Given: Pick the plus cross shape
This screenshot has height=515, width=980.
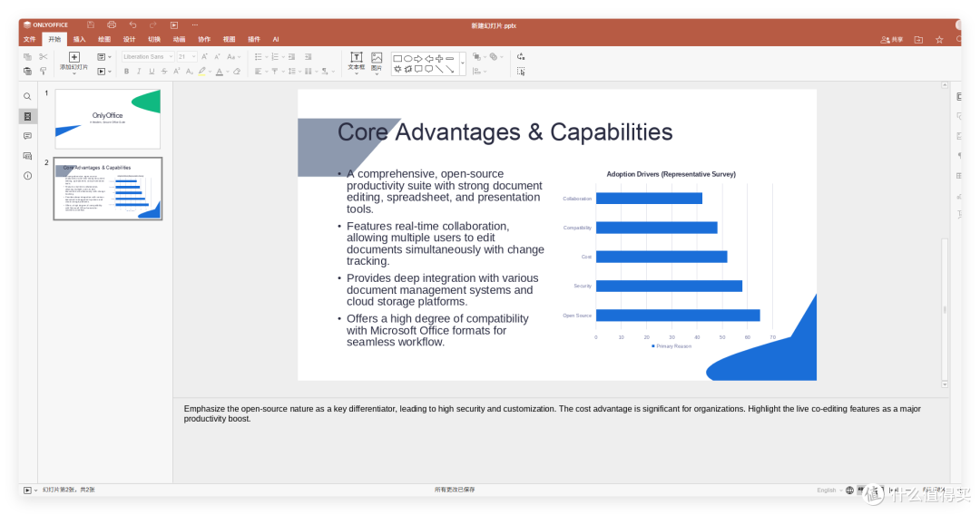Looking at the screenshot, I should (x=439, y=59).
